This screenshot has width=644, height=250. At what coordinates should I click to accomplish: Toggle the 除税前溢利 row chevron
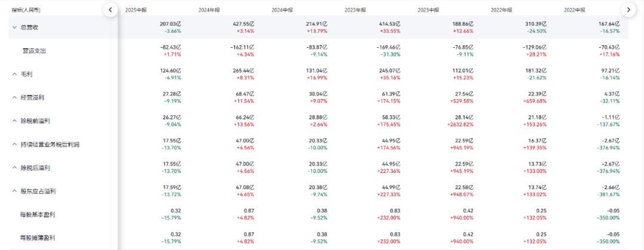click(15, 121)
